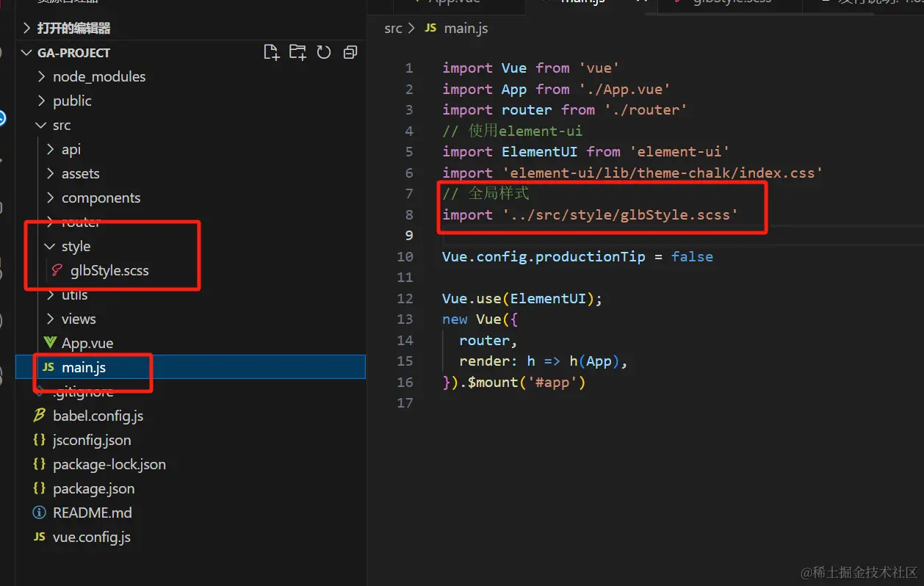924x586 pixels.
Task: Click the "}).$mount('#app')" line
Action: pyautogui.click(x=513, y=382)
